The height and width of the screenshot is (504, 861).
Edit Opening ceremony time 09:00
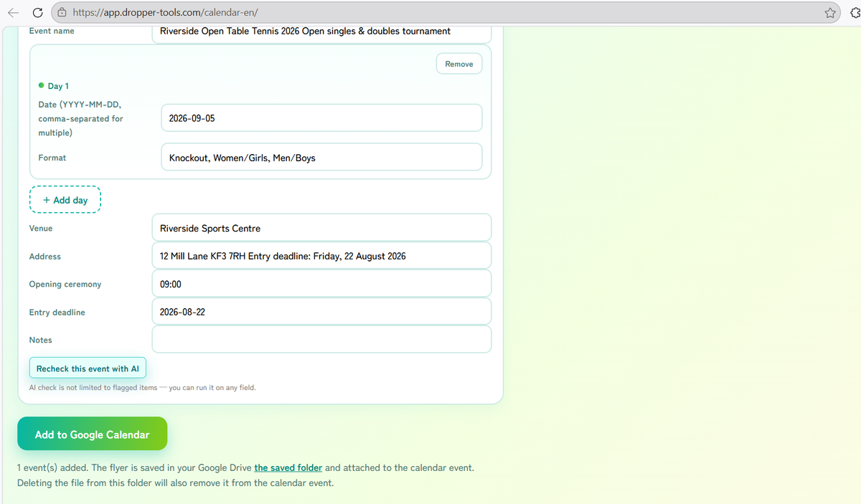321,284
